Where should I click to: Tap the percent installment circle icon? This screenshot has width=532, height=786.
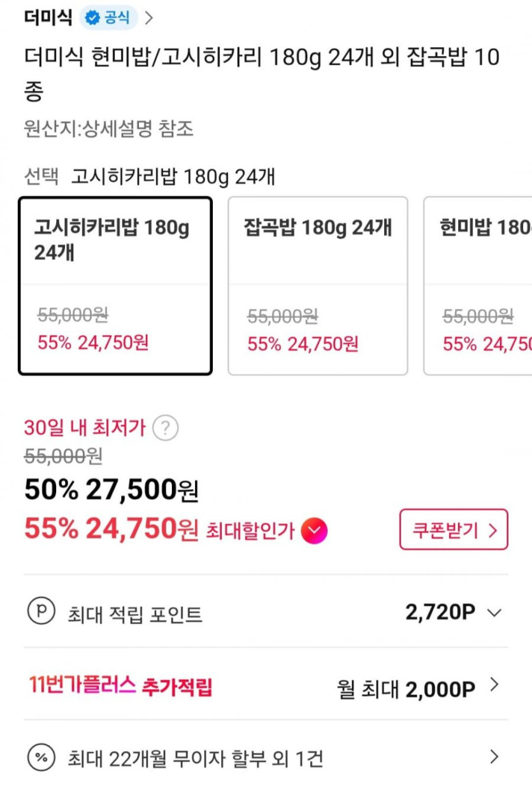point(40,757)
